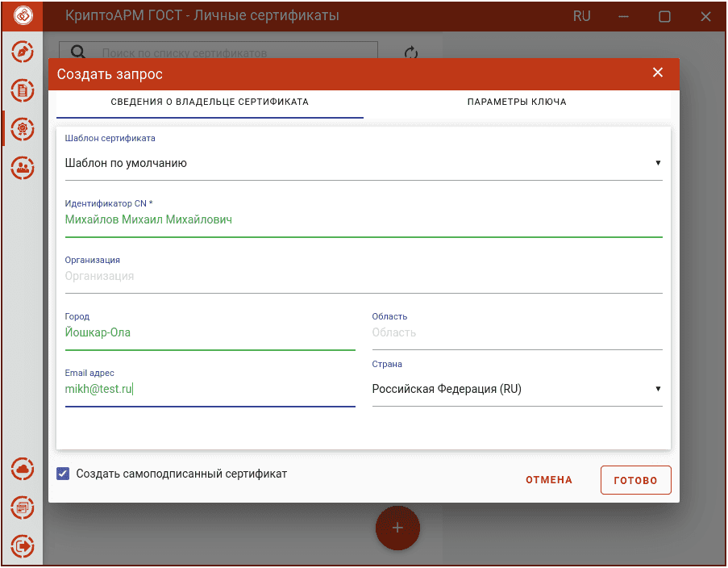Click the certificate list search field
The image size is (728, 568).
click(218, 50)
